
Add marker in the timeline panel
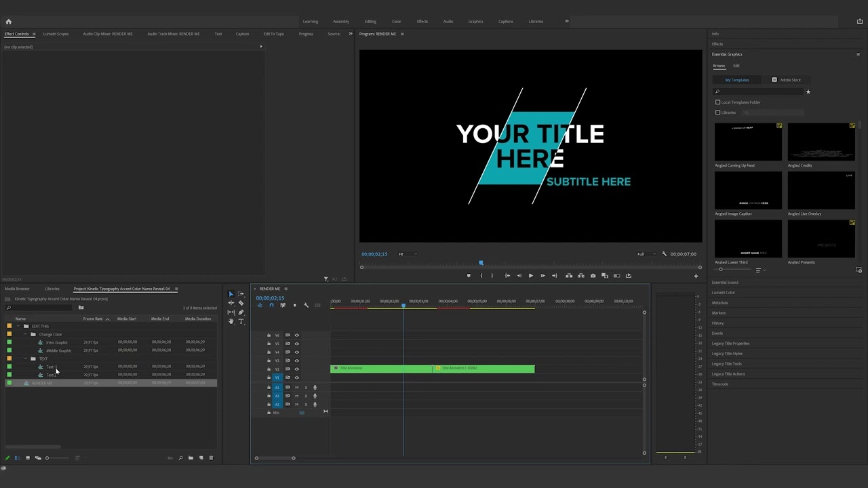click(294, 305)
